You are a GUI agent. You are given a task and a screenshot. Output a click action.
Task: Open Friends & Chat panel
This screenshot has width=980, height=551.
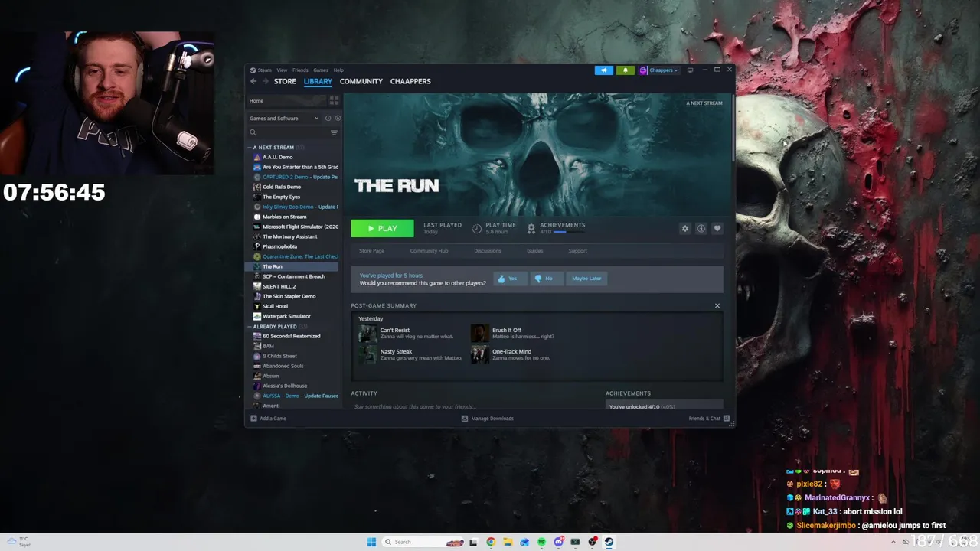(x=709, y=419)
